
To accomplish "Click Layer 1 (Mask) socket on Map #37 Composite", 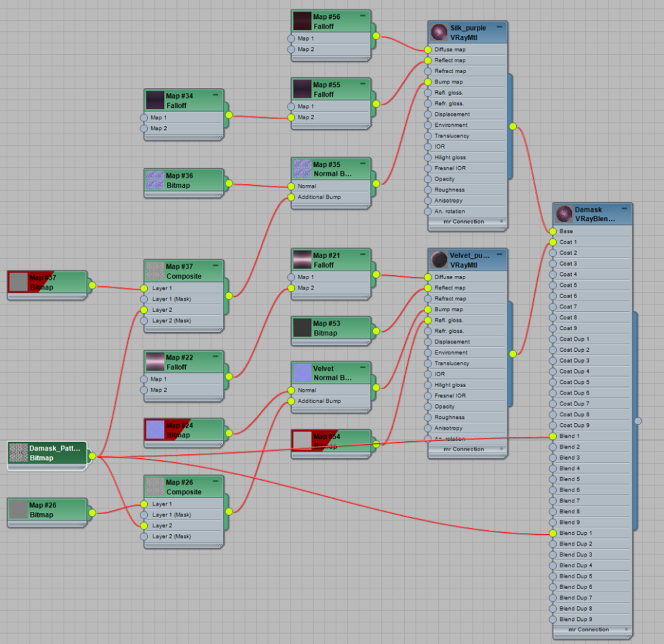I will 144,299.
